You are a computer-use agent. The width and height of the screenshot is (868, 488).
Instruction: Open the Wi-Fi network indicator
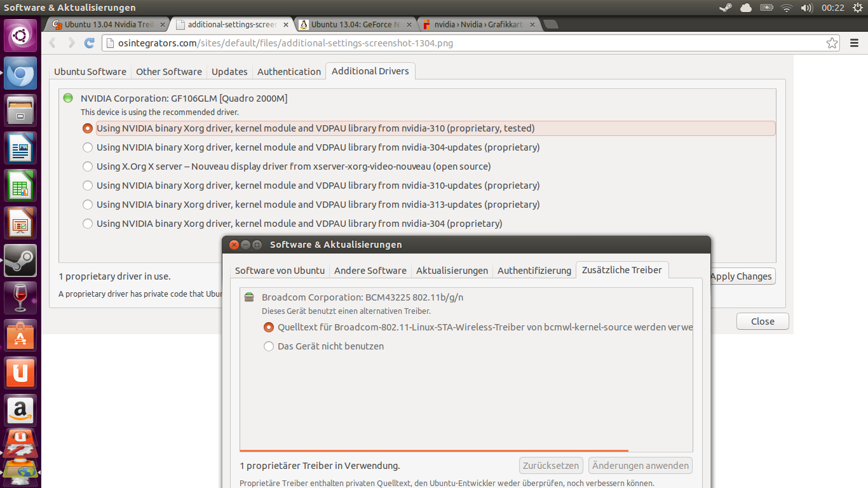point(787,8)
